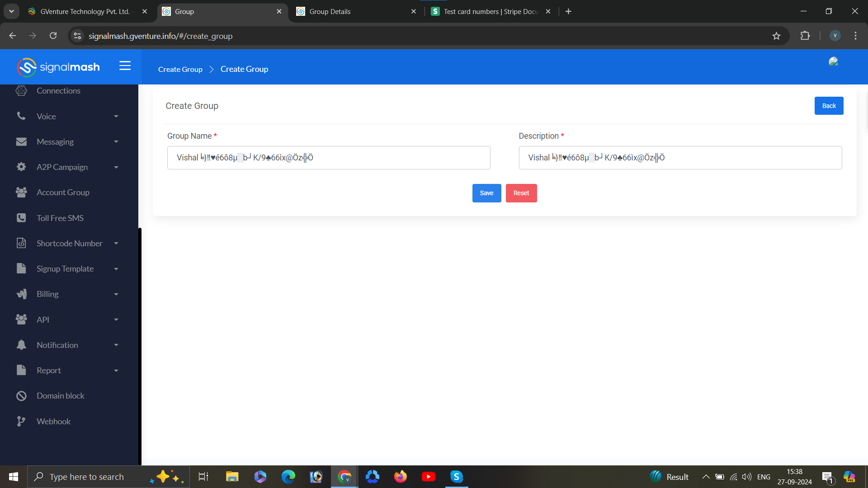Expand the Voice menu arrow

pos(116,117)
